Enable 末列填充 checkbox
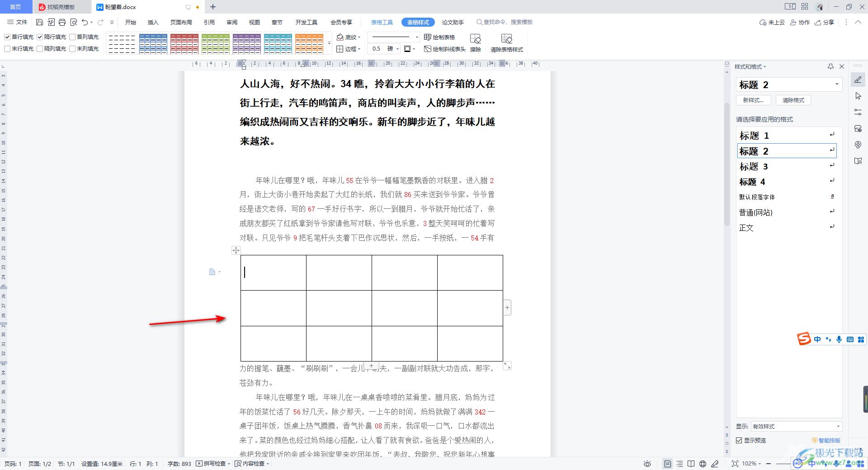This screenshot has height=470, width=868. (72, 49)
